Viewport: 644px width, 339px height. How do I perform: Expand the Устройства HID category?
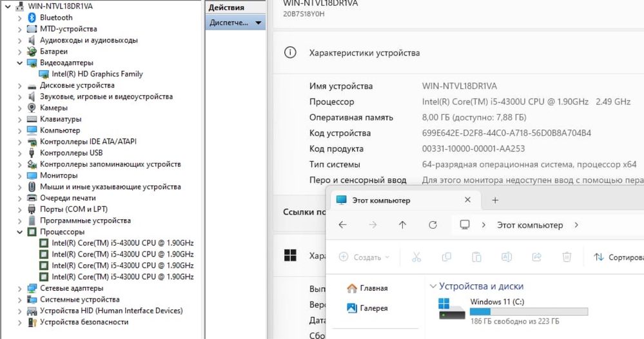coord(19,311)
